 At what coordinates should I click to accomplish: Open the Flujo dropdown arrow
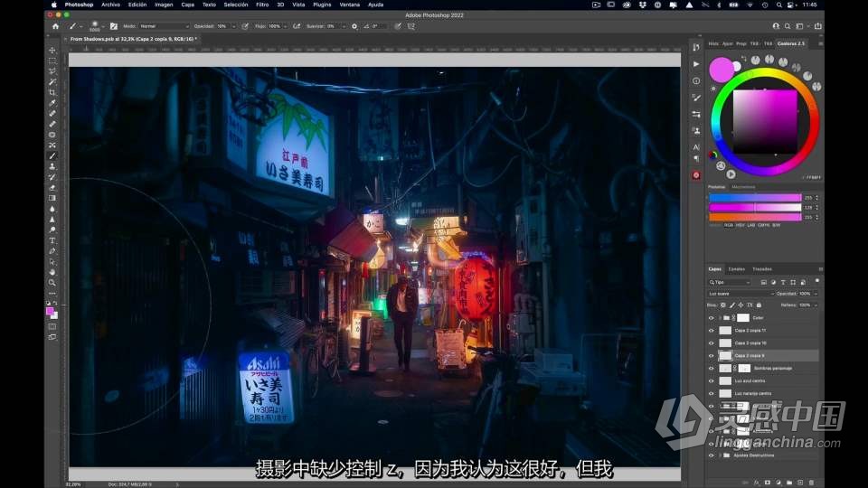tap(285, 26)
